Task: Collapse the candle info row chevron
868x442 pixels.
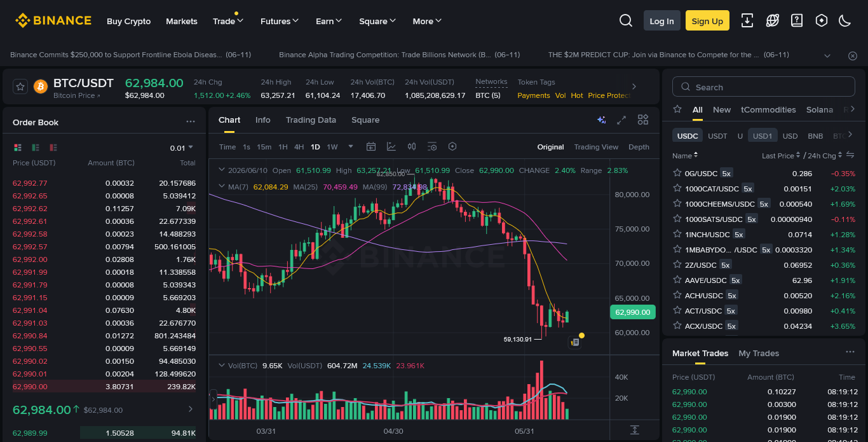Action: 222,170
